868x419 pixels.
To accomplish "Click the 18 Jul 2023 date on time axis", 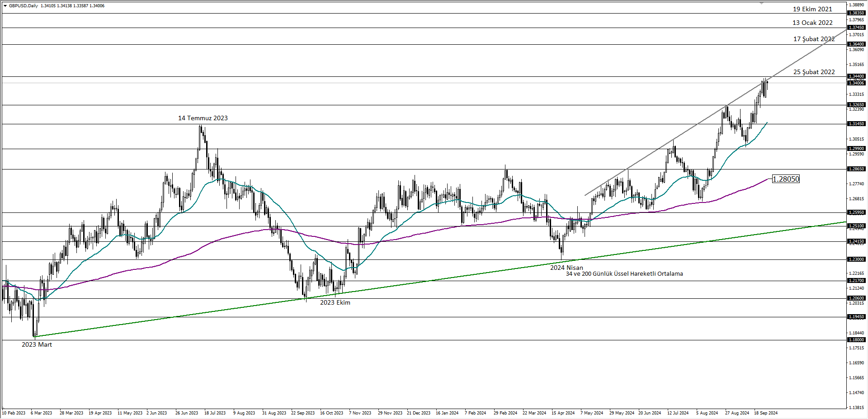I will [215, 413].
